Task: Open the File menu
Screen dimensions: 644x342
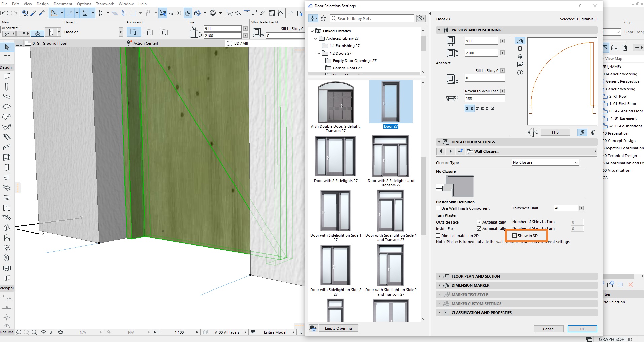Action: [x=4, y=4]
